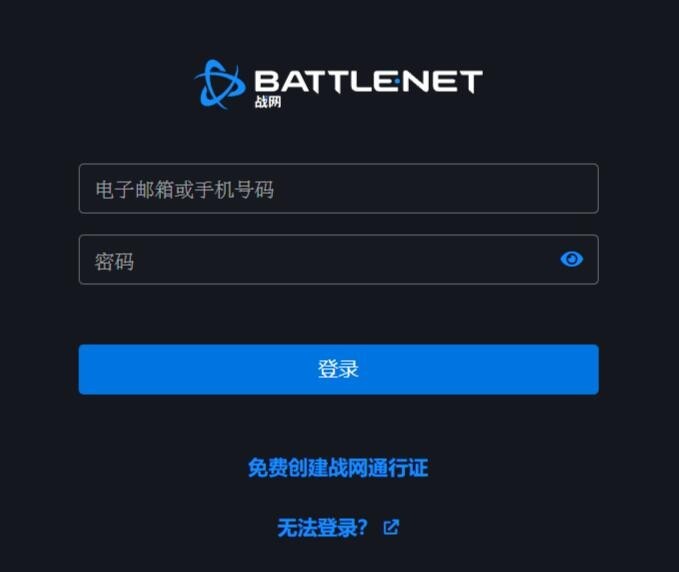Viewport: 679px width, 572px height.
Task: Open the 免费创建战网通行证 link
Action: point(338,468)
